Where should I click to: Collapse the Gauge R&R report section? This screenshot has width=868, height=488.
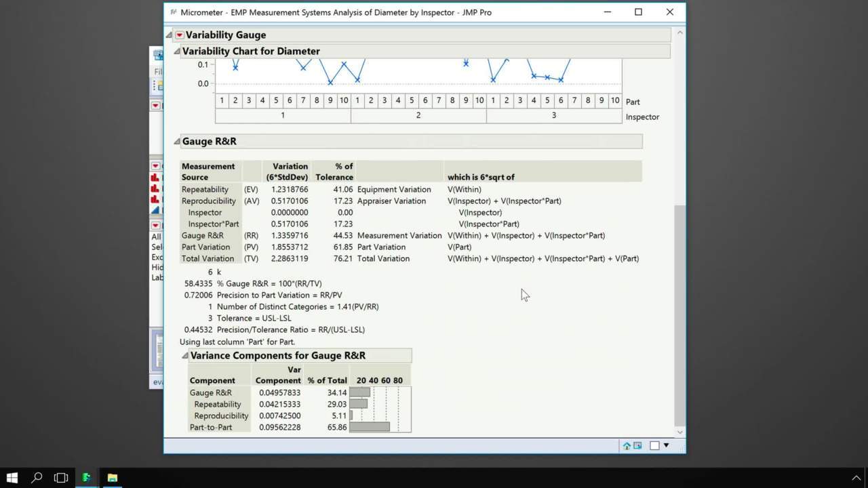point(177,142)
